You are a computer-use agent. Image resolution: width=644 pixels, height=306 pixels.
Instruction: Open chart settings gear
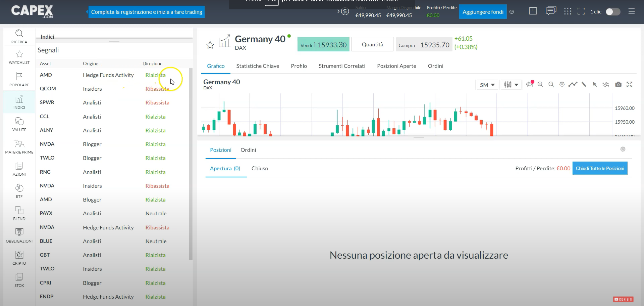[x=562, y=84]
